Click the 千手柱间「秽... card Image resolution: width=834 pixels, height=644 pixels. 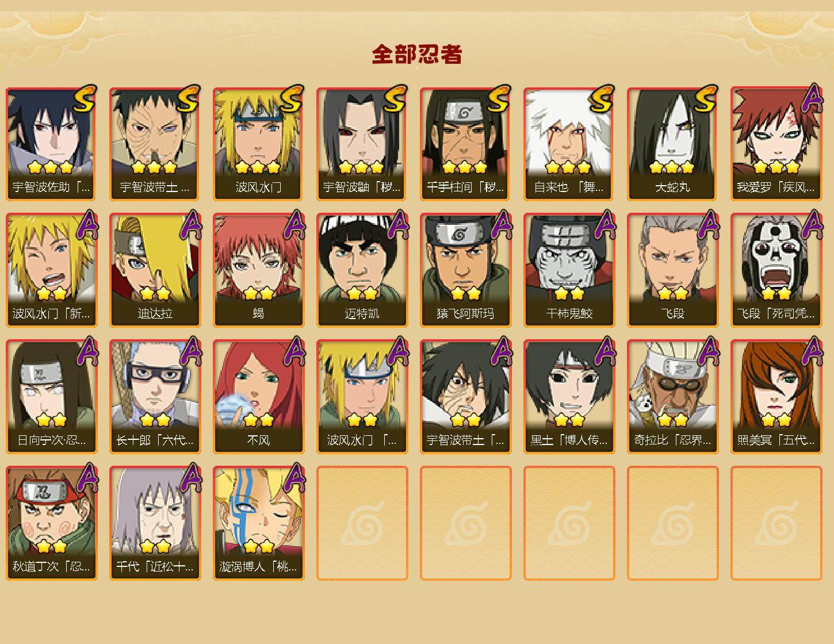pyautogui.click(x=465, y=144)
